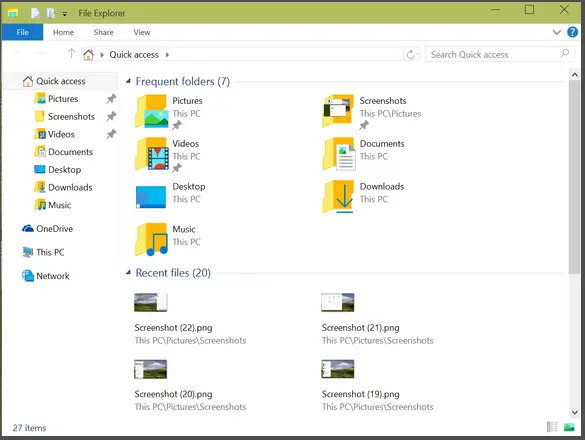This screenshot has height=440, width=585.
Task: Click the Frequent folders (7) heading
Action: [x=183, y=81]
